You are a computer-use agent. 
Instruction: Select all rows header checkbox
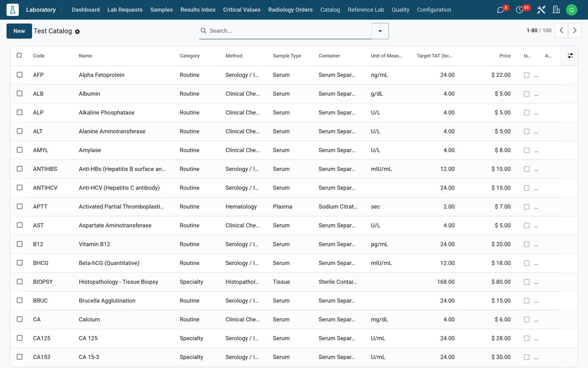click(x=19, y=55)
